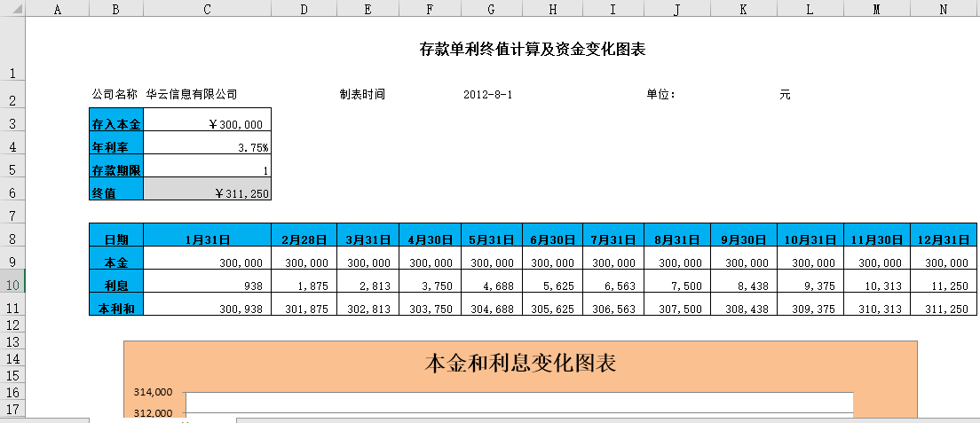The width and height of the screenshot is (980, 423).
Task: Select the chart title 本金和利息变化图表
Action: tap(520, 363)
